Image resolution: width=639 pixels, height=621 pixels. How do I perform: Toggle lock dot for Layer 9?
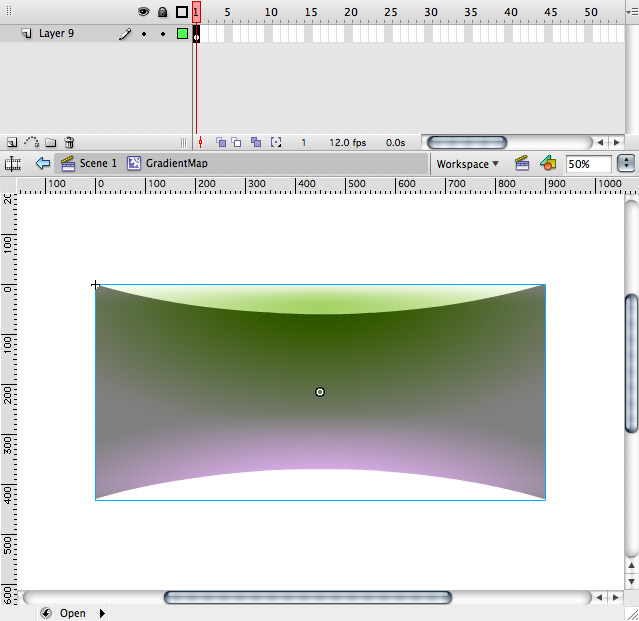tap(162, 34)
